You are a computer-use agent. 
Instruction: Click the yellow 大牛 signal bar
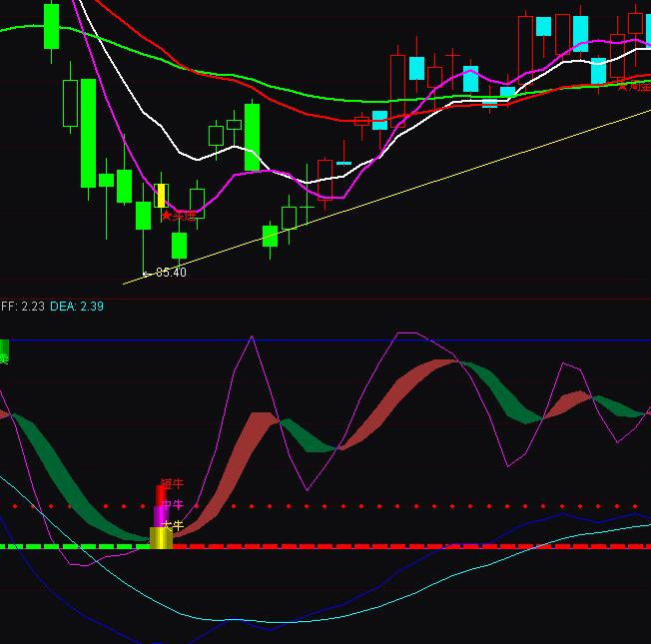161,537
